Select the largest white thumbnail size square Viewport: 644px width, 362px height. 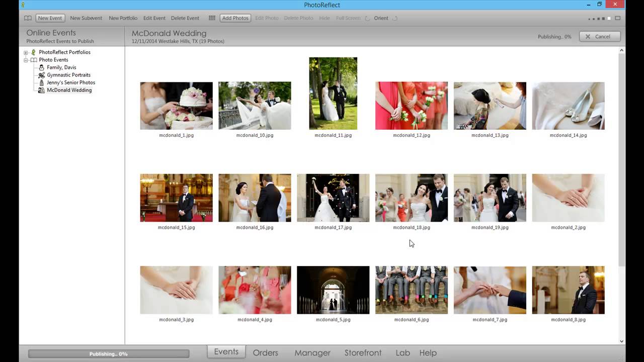[609, 19]
